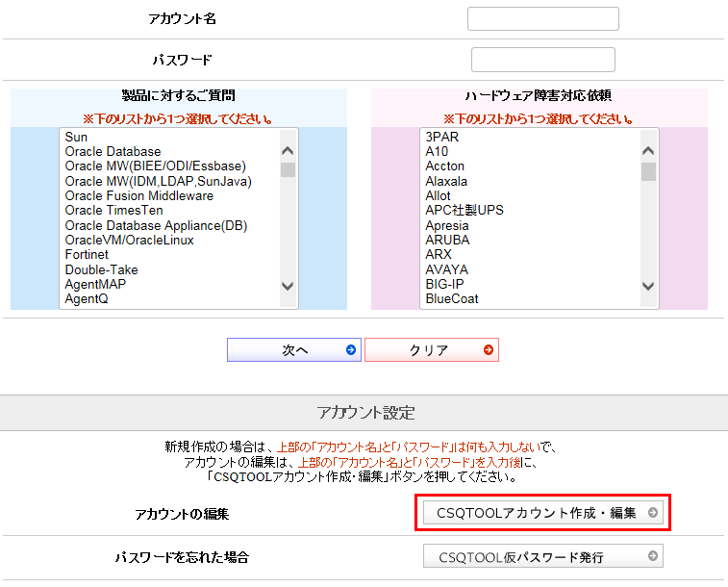Select Fortinet in product list
The image size is (728, 587).
point(87,254)
